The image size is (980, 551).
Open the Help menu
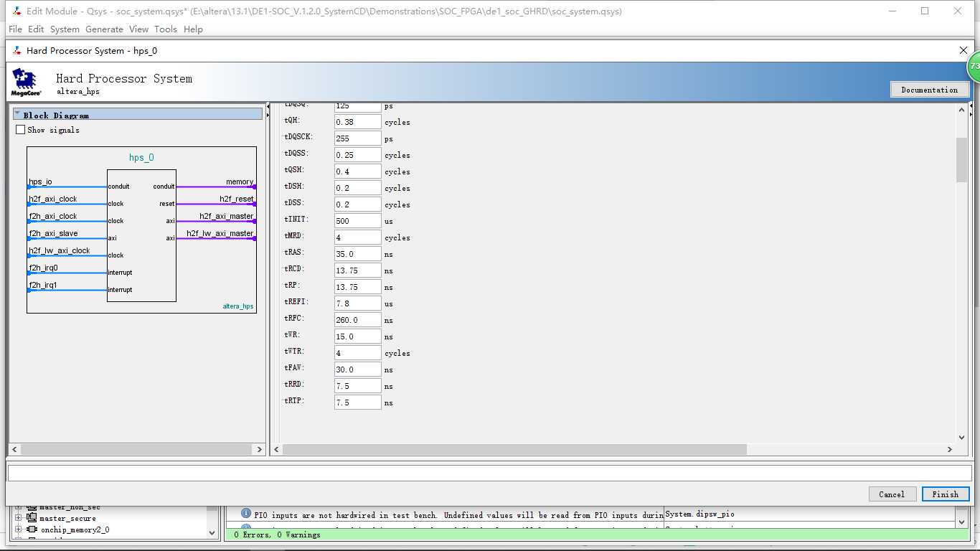click(193, 29)
